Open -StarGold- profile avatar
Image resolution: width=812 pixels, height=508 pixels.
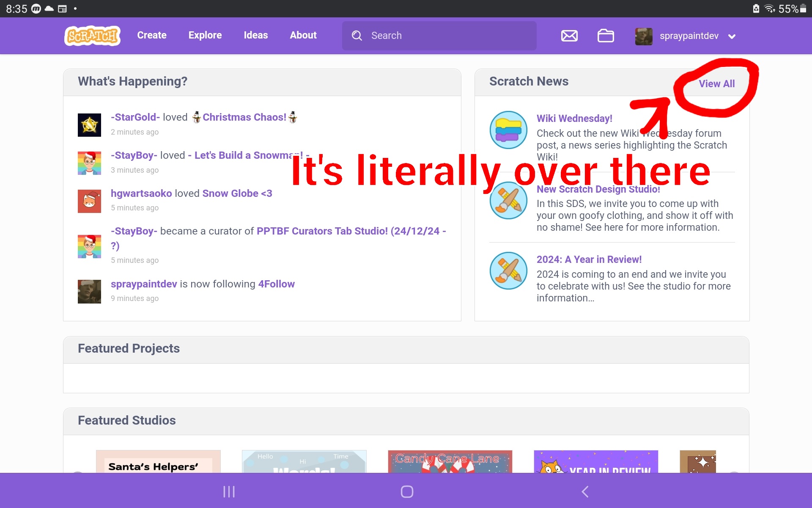click(89, 125)
